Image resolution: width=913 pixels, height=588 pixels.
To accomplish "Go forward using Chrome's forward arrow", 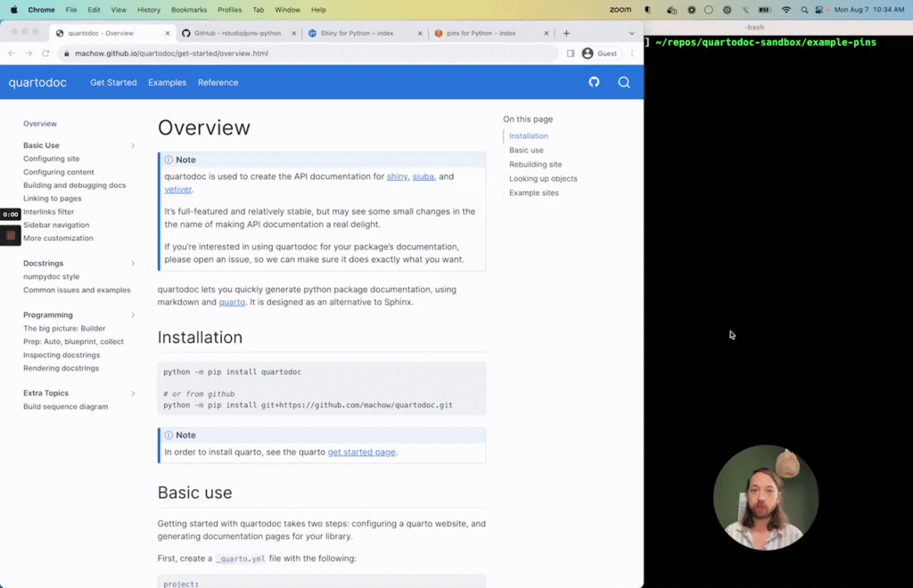I will pos(29,53).
